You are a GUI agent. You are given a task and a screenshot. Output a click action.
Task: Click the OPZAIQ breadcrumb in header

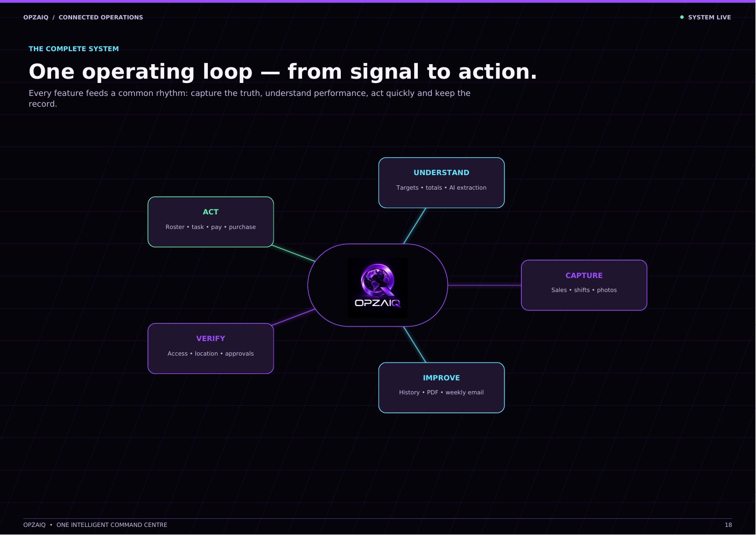[36, 17]
